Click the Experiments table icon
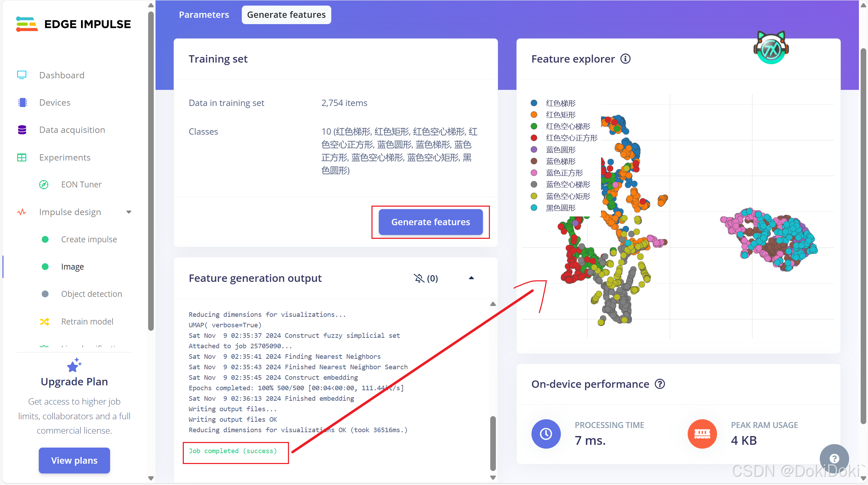Image resolution: width=868 pixels, height=485 pixels. (22, 157)
